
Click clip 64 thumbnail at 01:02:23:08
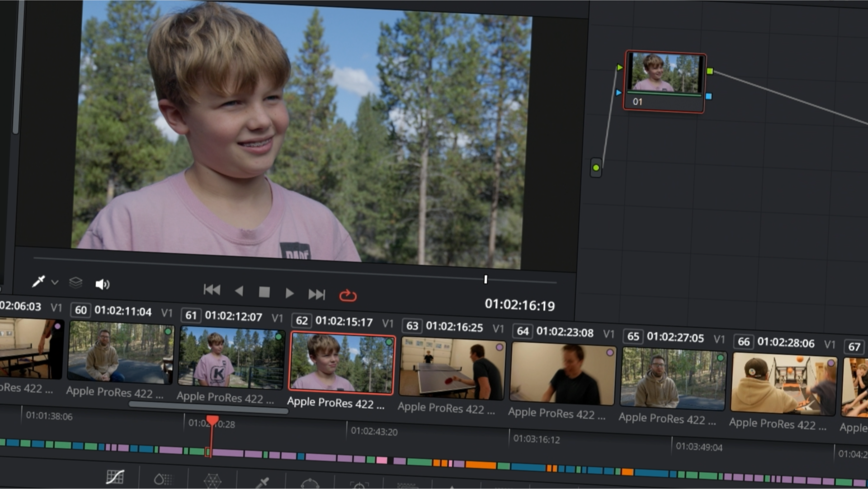click(562, 373)
